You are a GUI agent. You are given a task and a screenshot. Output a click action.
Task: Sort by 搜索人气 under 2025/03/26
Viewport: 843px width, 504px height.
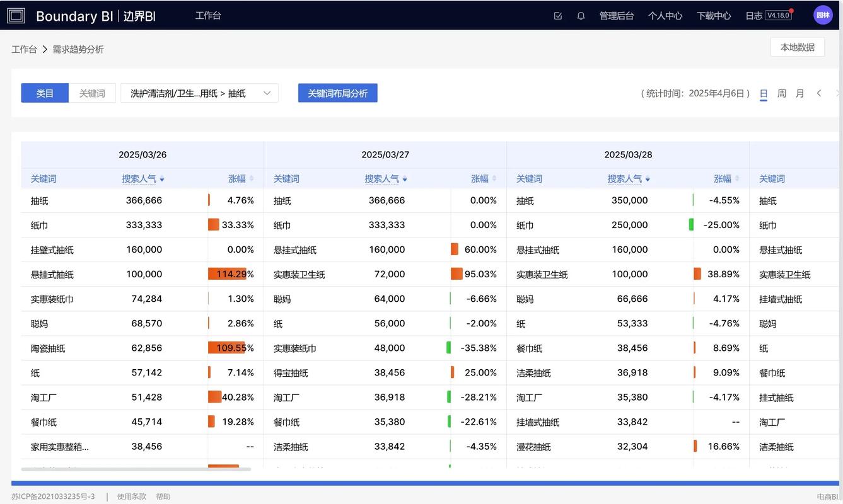tap(143, 178)
